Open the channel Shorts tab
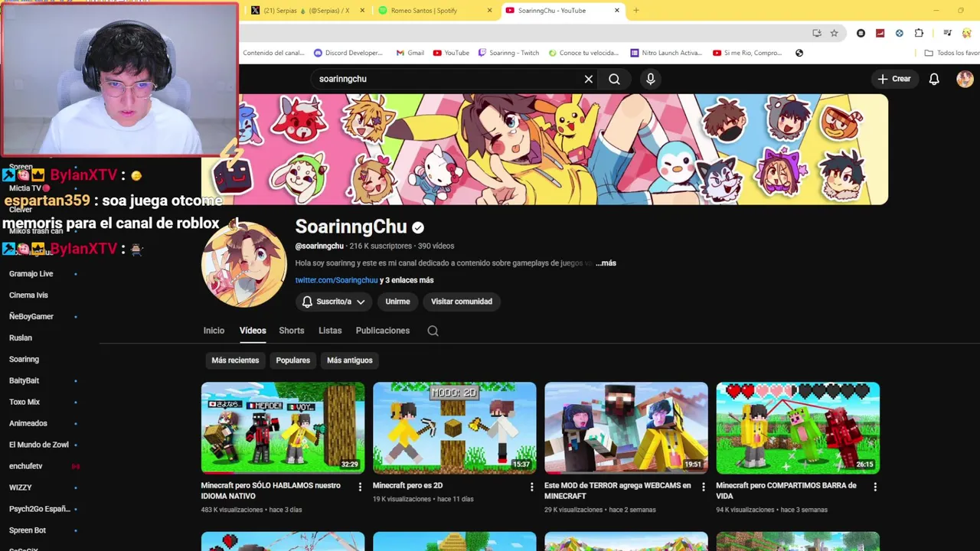 click(292, 331)
